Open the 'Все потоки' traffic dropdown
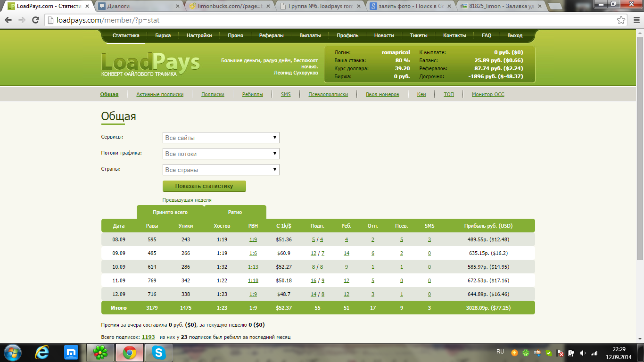Image resolution: width=644 pixels, height=362 pixels. [221, 154]
